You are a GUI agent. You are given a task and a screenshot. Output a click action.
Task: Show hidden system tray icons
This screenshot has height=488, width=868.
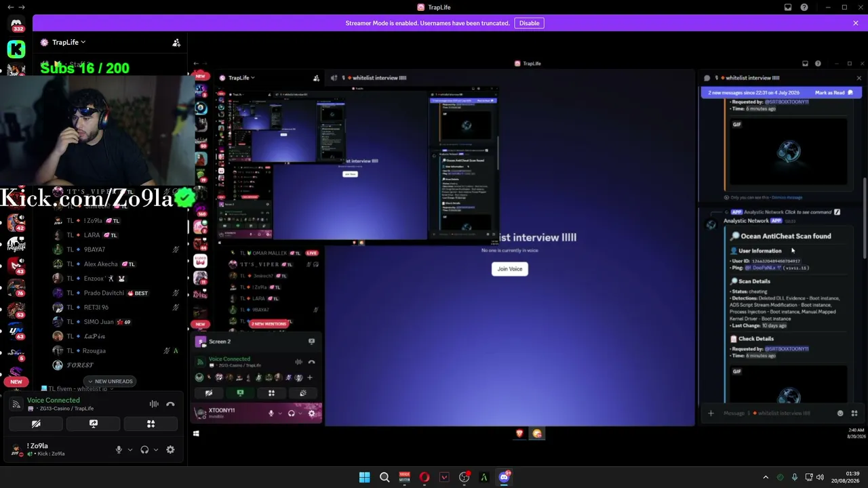coord(766,477)
